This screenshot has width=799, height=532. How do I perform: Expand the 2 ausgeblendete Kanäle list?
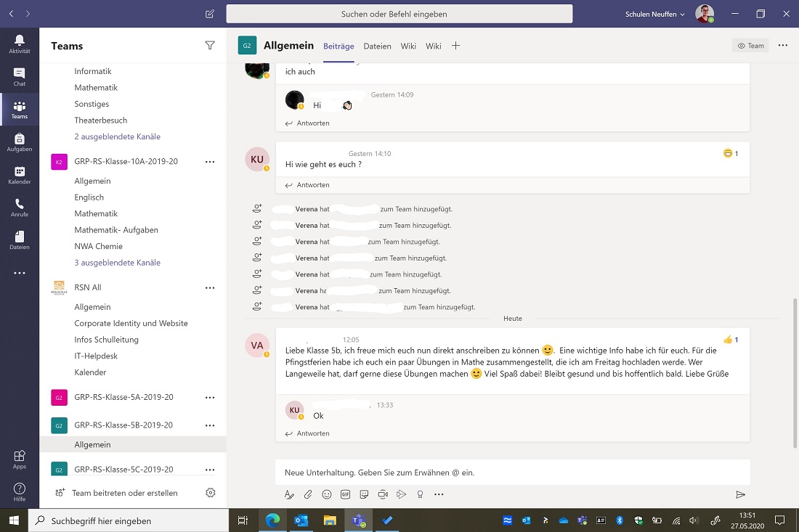tap(118, 136)
